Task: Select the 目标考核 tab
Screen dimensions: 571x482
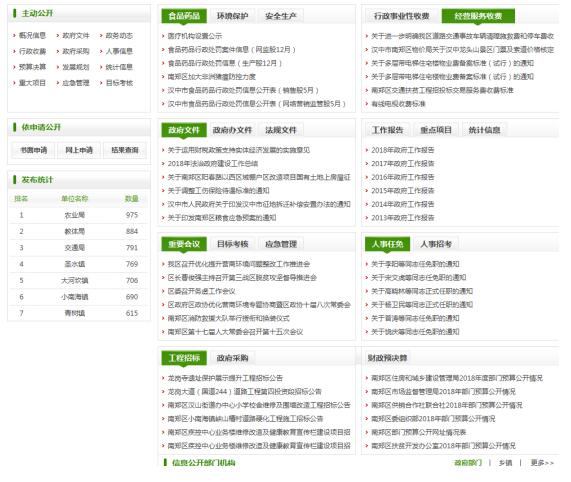Action: 232,244
